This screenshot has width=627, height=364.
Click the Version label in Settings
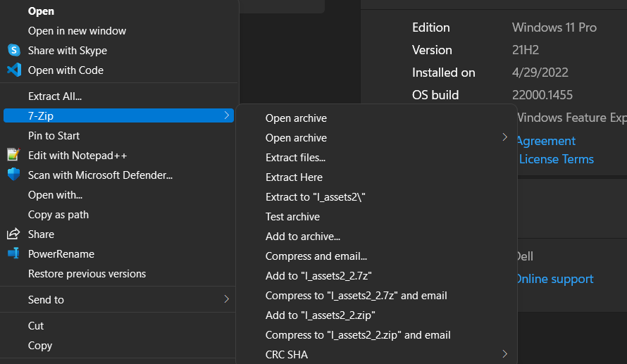coord(432,49)
